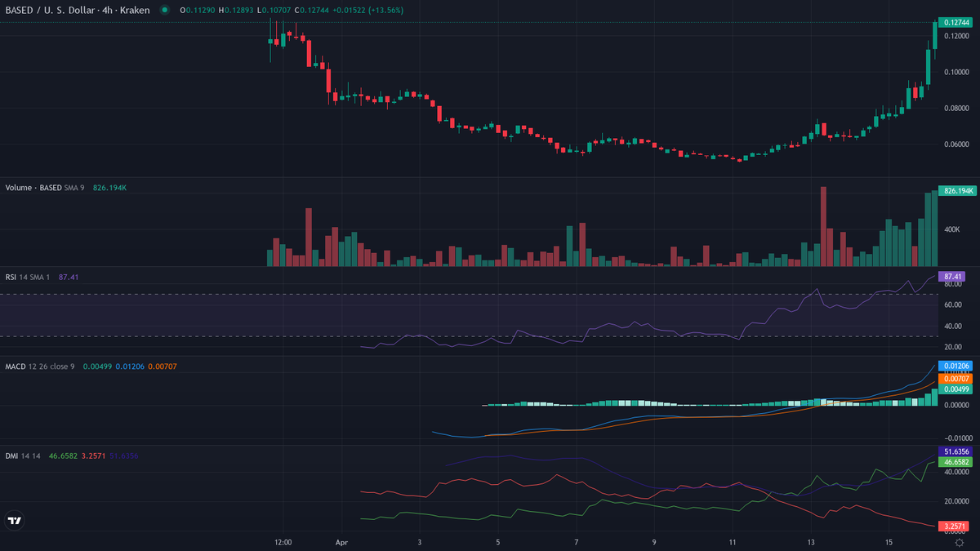
Task: Select the RSI 14 indicator legend
Action: click(x=28, y=277)
